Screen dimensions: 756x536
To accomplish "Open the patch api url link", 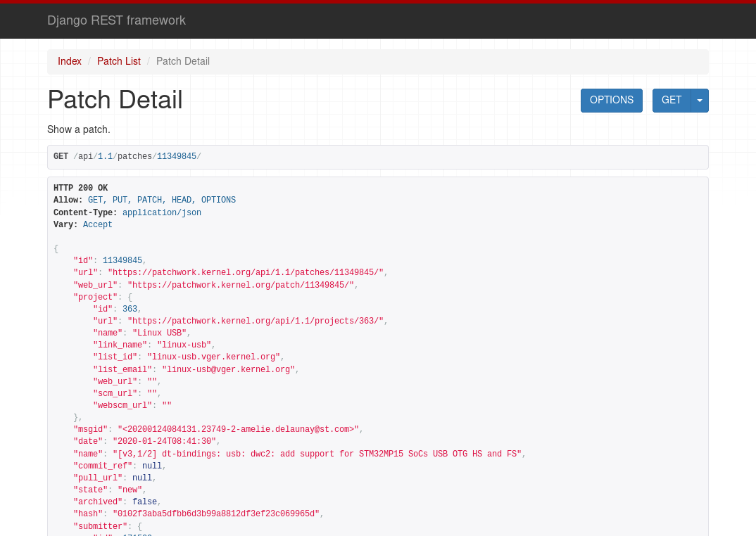I will pyautogui.click(x=246, y=272).
